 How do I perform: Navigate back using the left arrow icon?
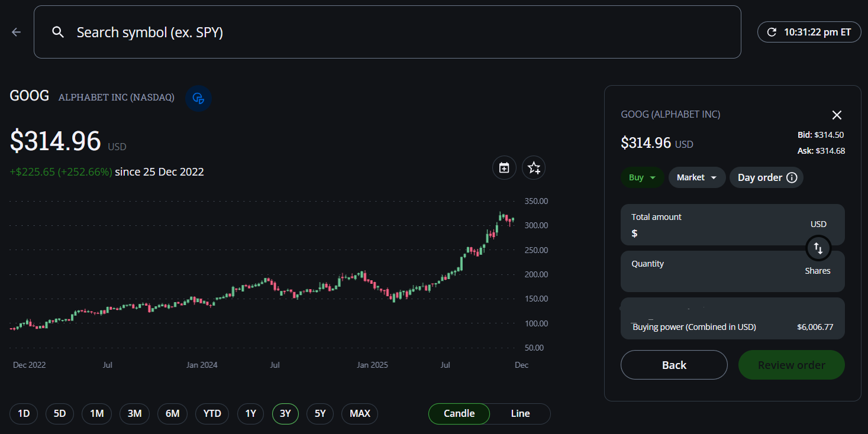pyautogui.click(x=15, y=32)
